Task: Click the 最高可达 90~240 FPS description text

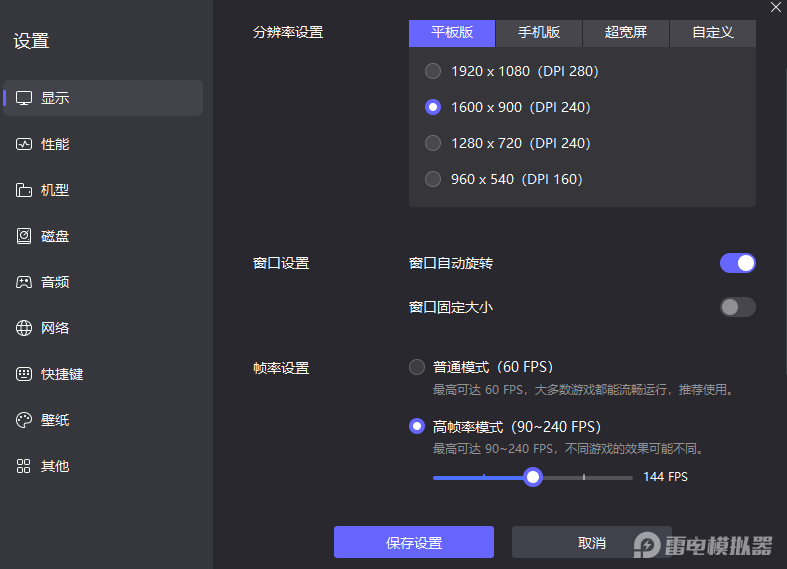Action: [570, 449]
